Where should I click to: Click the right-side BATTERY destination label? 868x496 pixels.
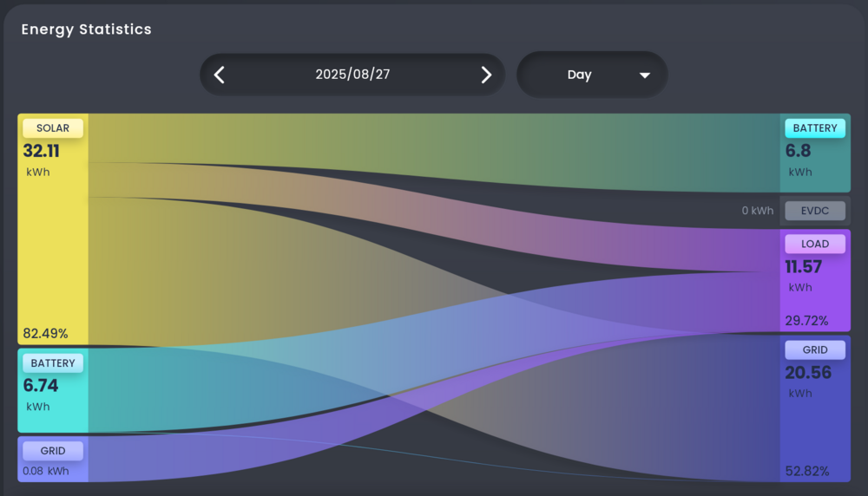pos(815,128)
